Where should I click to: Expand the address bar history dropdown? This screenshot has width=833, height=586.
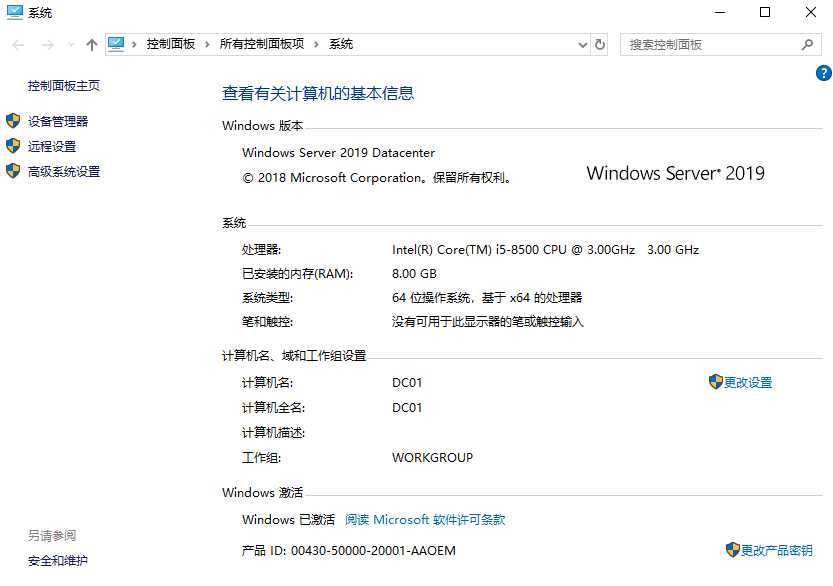tap(582, 45)
